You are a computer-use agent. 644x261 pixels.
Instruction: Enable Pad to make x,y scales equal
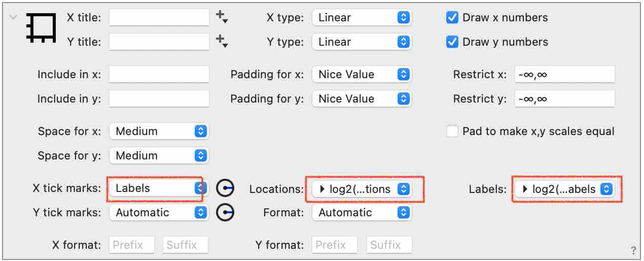coord(452,132)
